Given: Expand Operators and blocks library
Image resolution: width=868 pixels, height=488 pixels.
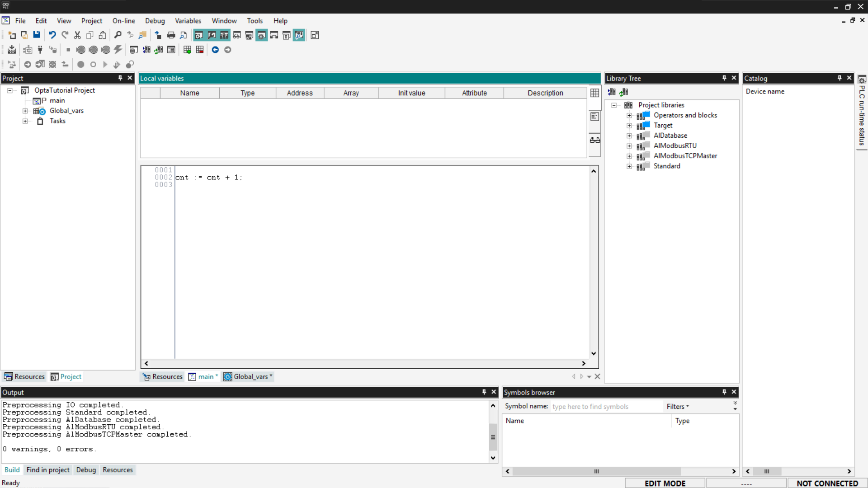Looking at the screenshot, I should click(x=629, y=115).
